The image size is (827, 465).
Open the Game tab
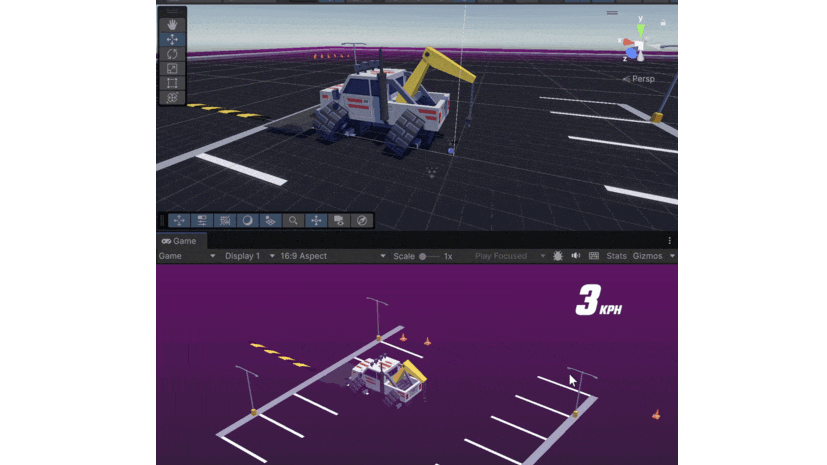[x=179, y=241]
